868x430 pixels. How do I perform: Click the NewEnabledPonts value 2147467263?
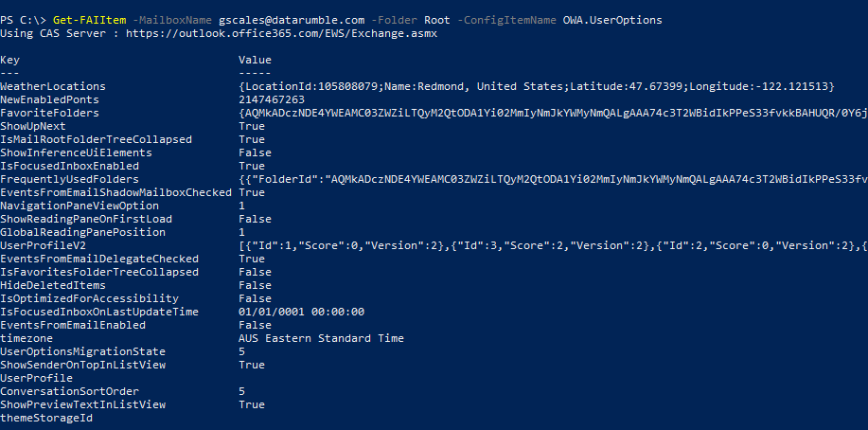coord(272,99)
